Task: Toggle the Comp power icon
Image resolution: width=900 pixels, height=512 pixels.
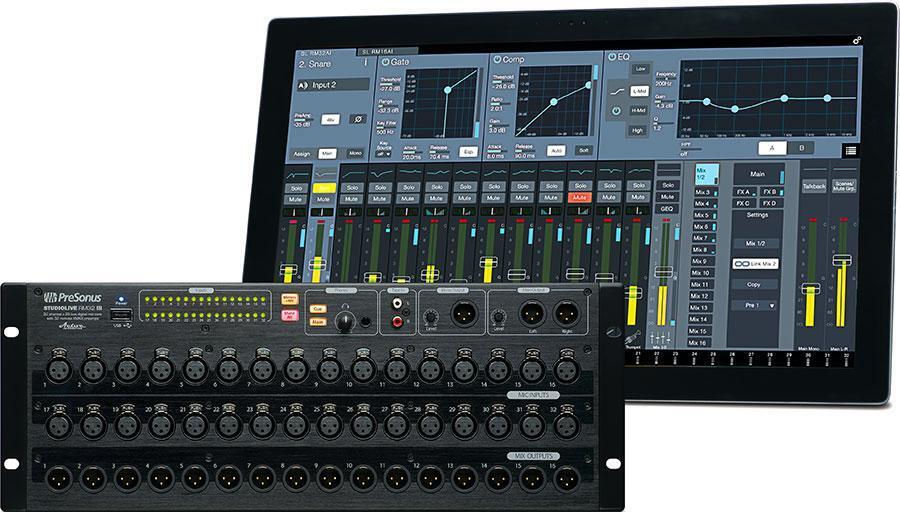Action: click(497, 59)
